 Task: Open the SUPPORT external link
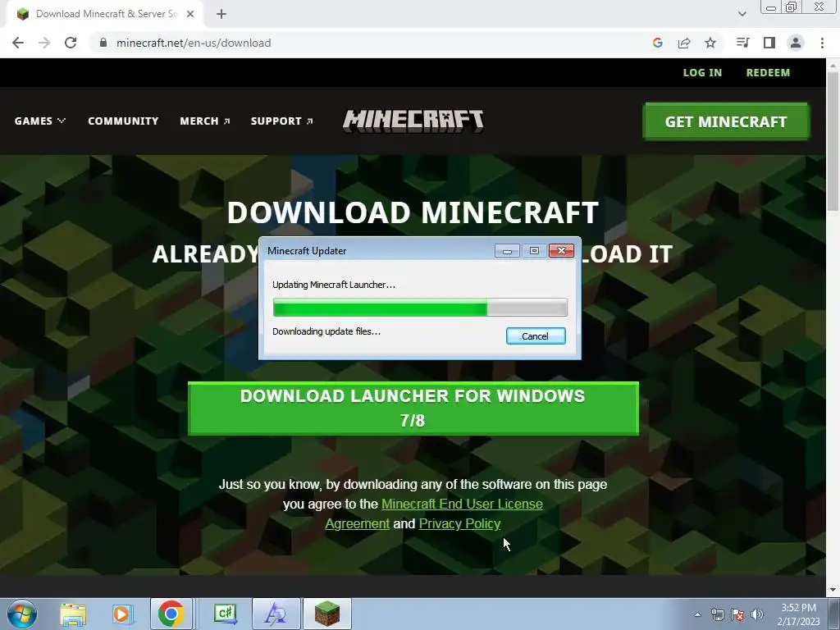click(282, 121)
